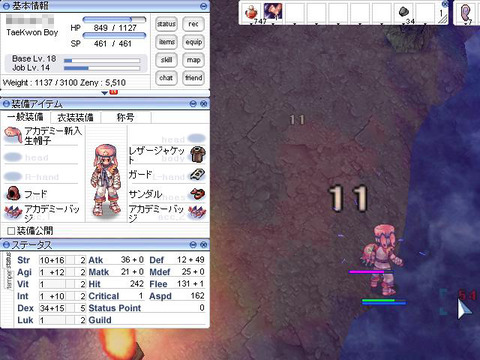Close the 装備アイテム window
The height and width of the screenshot is (360, 480).
coord(203,104)
